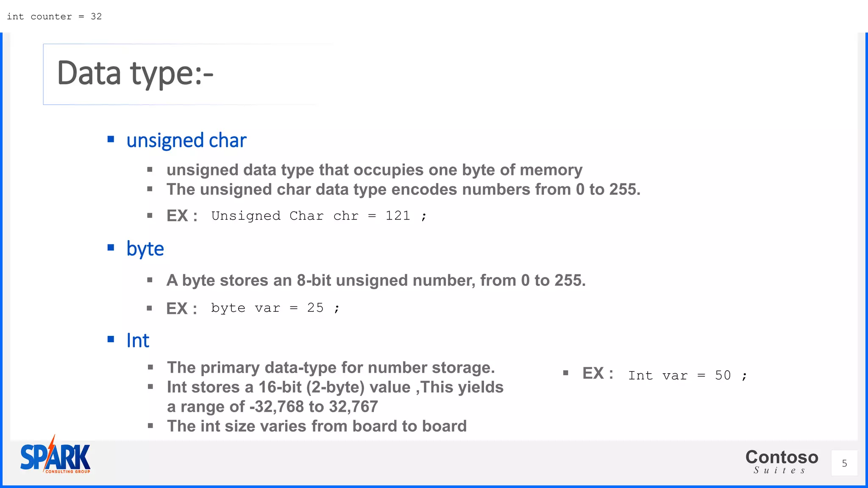Select the slide number 5 box
The height and width of the screenshot is (488, 868).
[844, 463]
